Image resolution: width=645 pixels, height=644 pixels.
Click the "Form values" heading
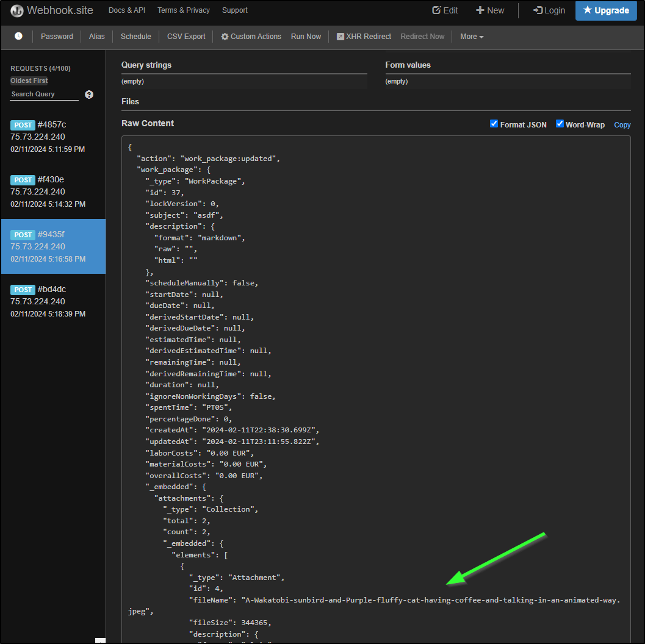[x=408, y=65]
